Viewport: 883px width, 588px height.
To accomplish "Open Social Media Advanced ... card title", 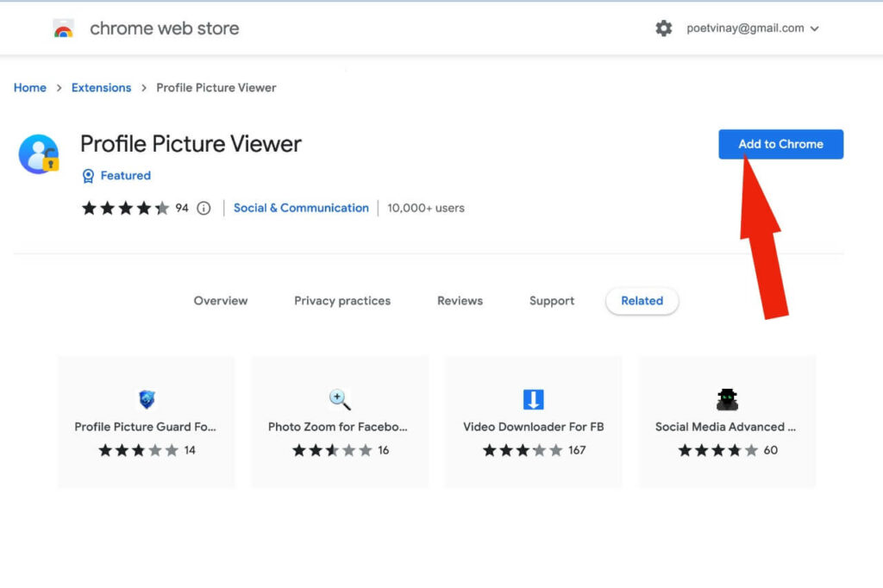I will point(725,427).
